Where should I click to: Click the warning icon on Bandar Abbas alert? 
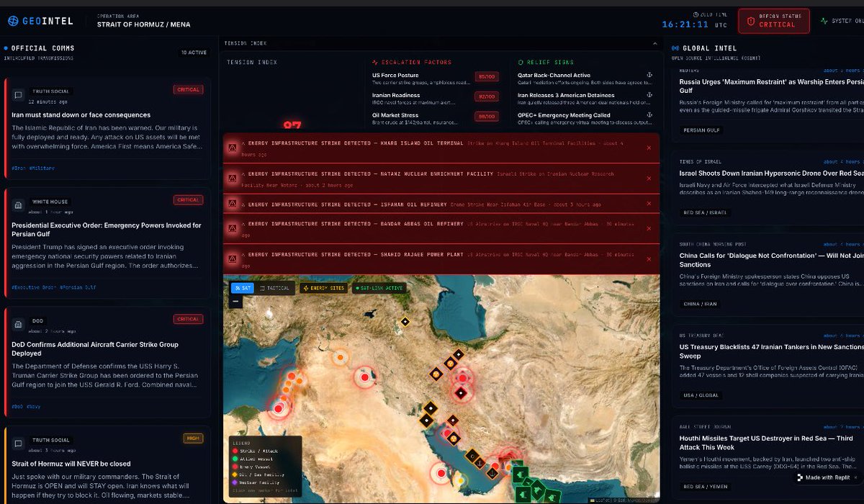(x=233, y=229)
